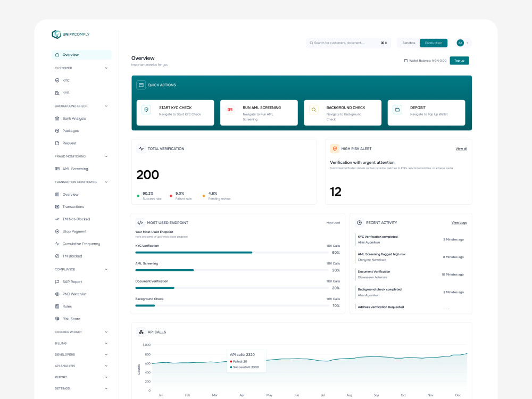The height and width of the screenshot is (399, 532).
Task: Click the Transactions icon in the sidebar
Action: [x=57, y=206]
